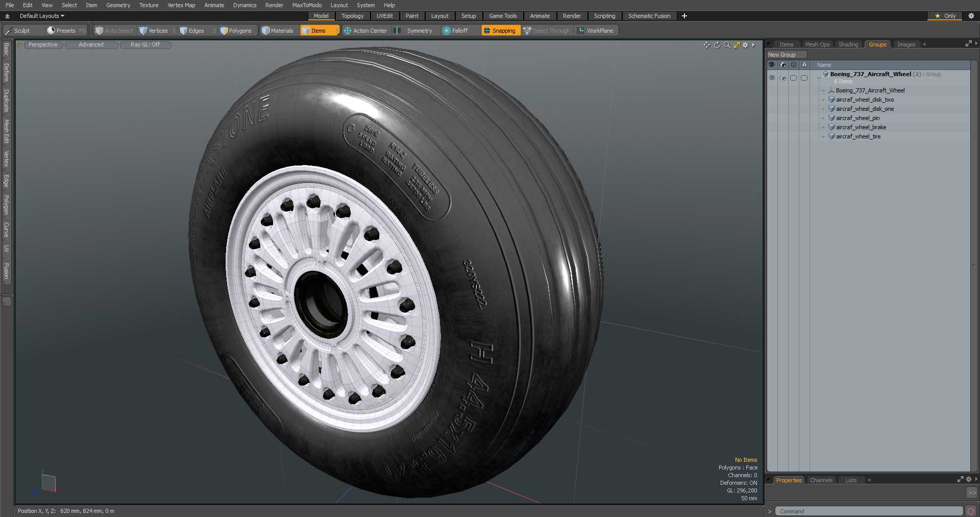Switch to Mesh Ops tab
The width and height of the screenshot is (980, 517).
click(817, 44)
